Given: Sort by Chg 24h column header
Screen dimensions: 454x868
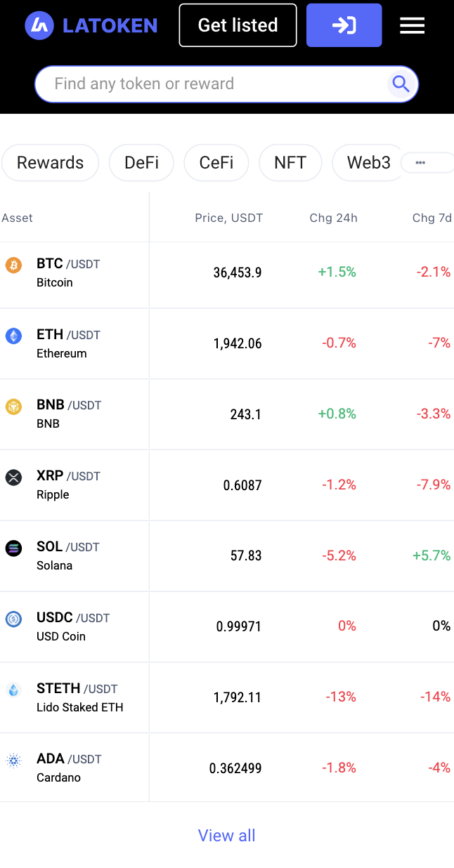Looking at the screenshot, I should pos(333,218).
